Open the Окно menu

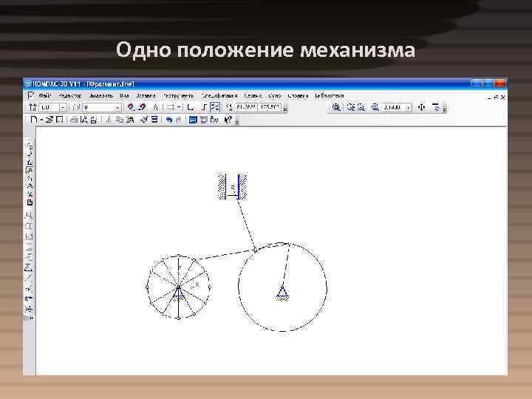tap(274, 95)
